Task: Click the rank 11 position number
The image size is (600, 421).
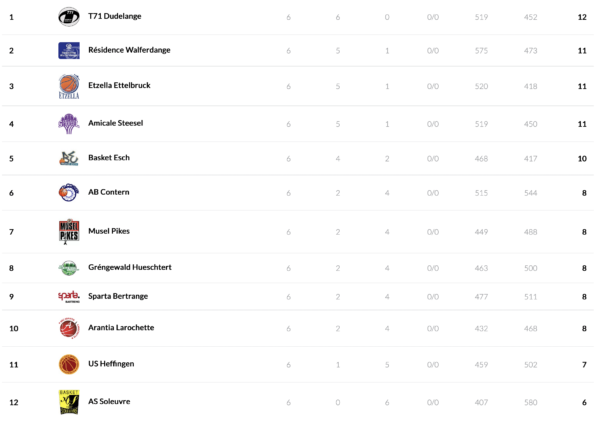Action: click(13, 364)
